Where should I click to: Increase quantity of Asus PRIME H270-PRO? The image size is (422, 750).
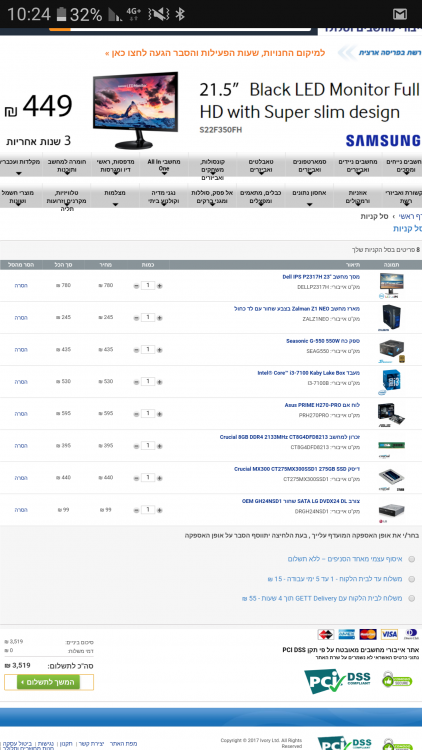click(160, 414)
